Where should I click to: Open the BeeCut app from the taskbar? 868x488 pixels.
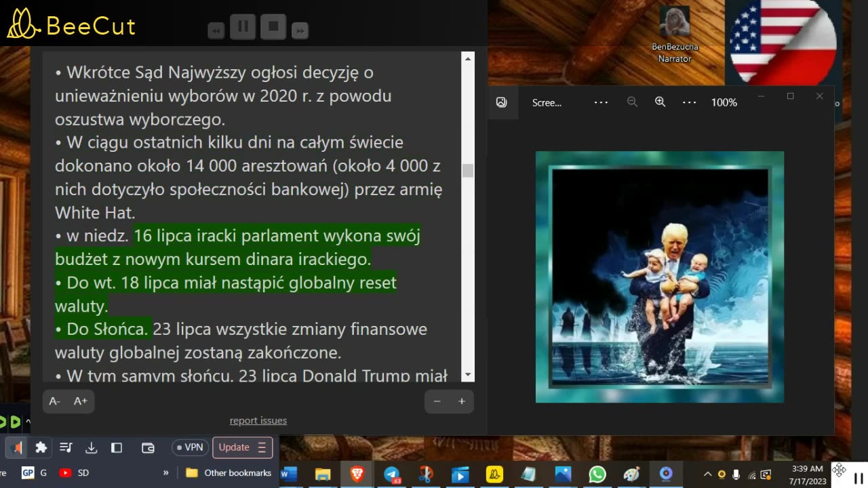pyautogui.click(x=494, y=474)
